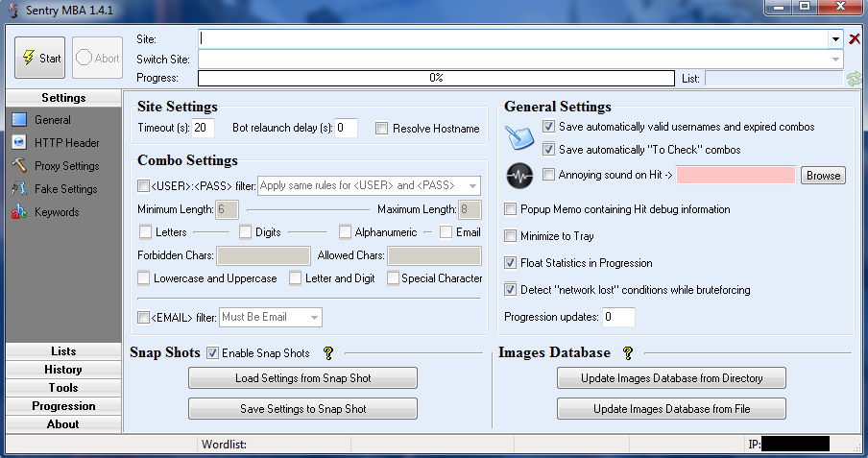
Task: Select Fake Settings item
Action: [x=66, y=189]
